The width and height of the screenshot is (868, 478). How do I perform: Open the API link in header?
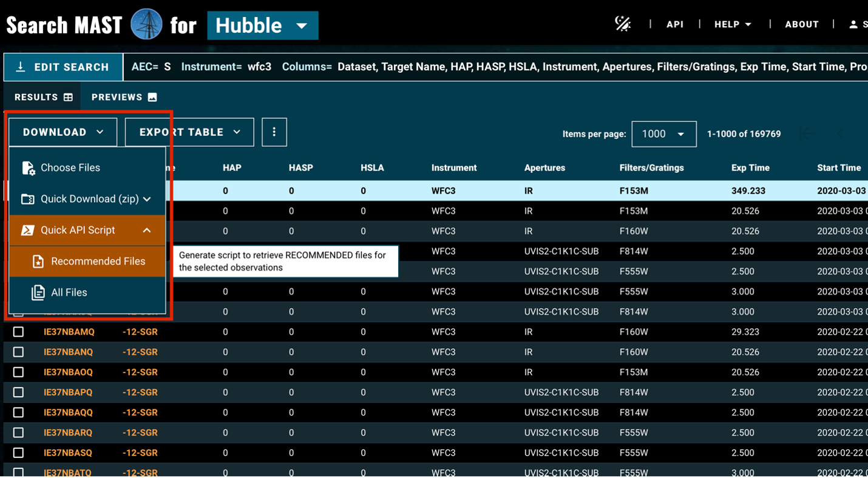pos(675,24)
